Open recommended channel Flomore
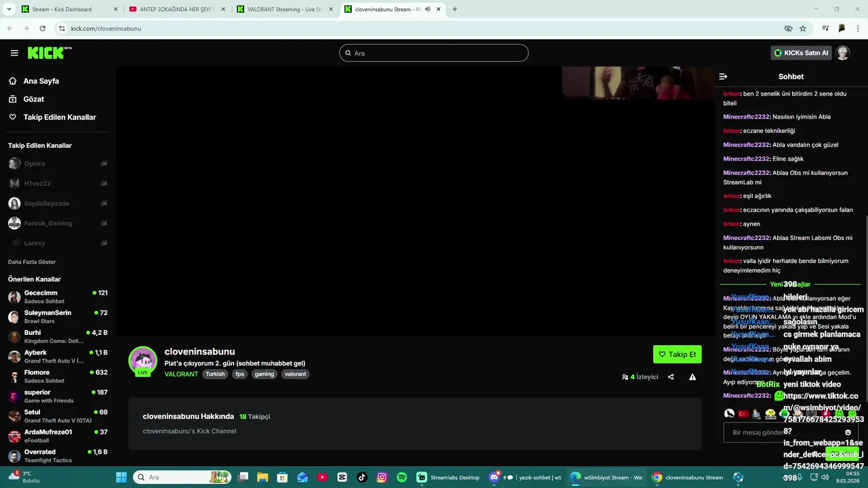 point(58,376)
